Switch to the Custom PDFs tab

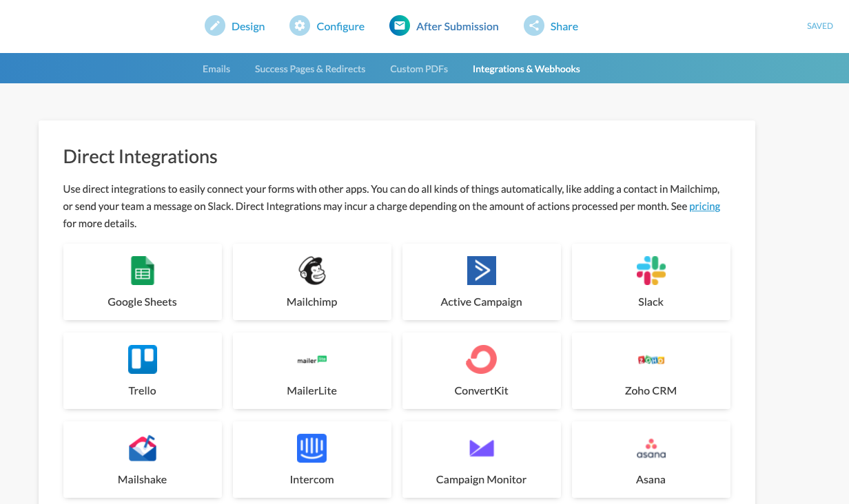pos(419,69)
